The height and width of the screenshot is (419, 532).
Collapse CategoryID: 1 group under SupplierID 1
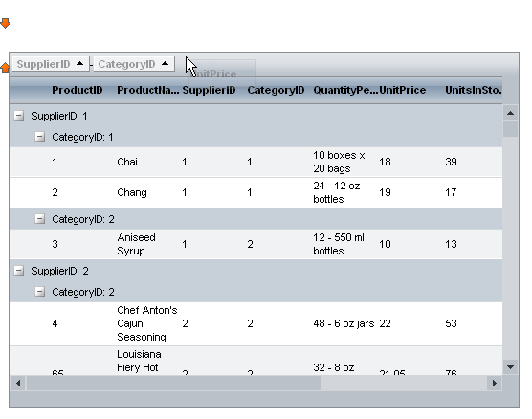tap(39, 137)
